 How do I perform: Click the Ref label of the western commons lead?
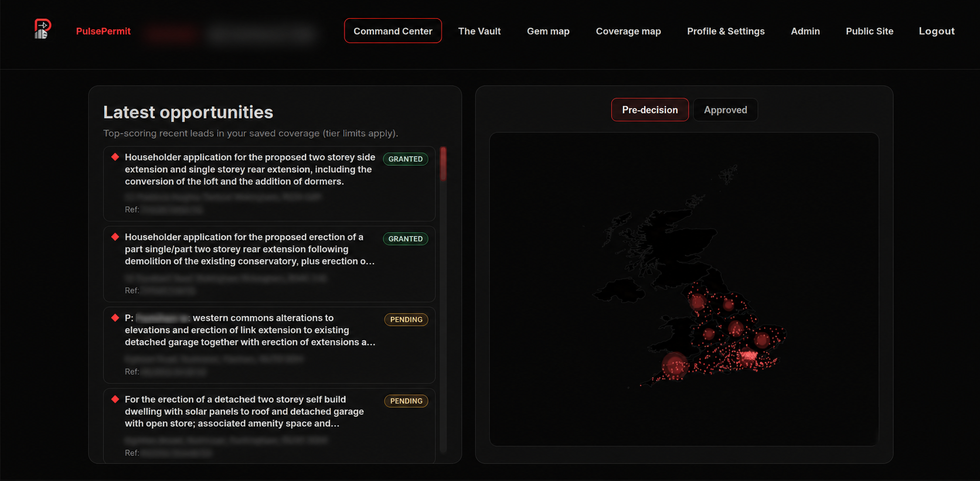(132, 371)
